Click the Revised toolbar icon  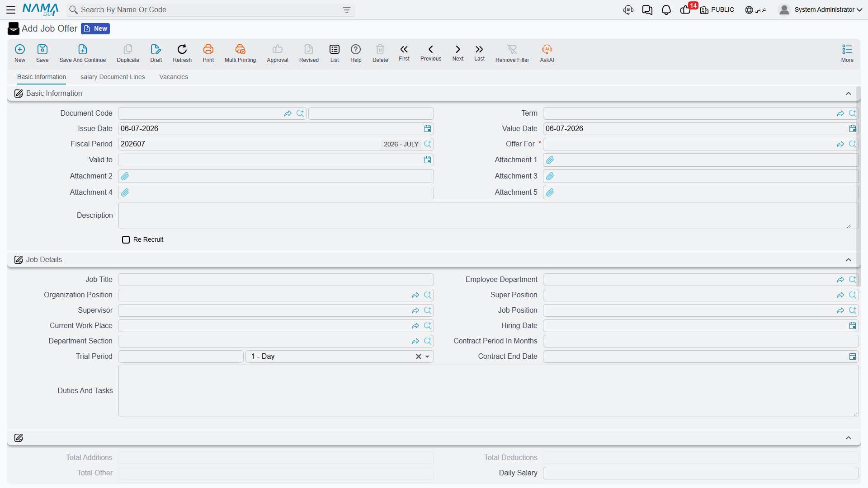[x=309, y=49]
